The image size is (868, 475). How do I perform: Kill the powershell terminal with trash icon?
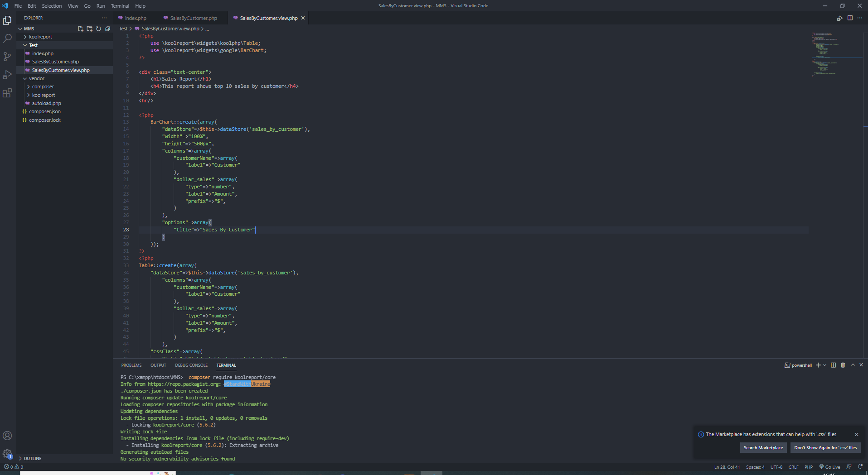click(843, 365)
